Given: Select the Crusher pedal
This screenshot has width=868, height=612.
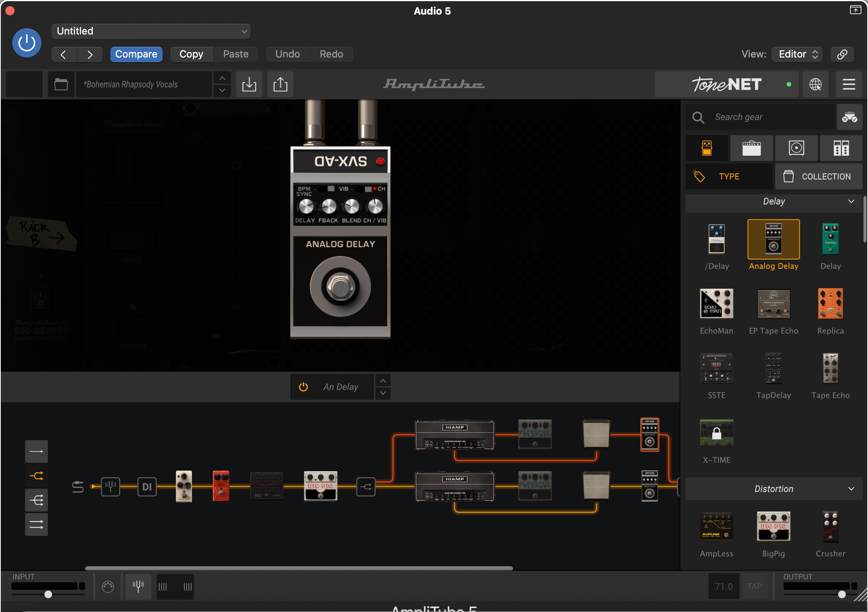Looking at the screenshot, I should [830, 526].
